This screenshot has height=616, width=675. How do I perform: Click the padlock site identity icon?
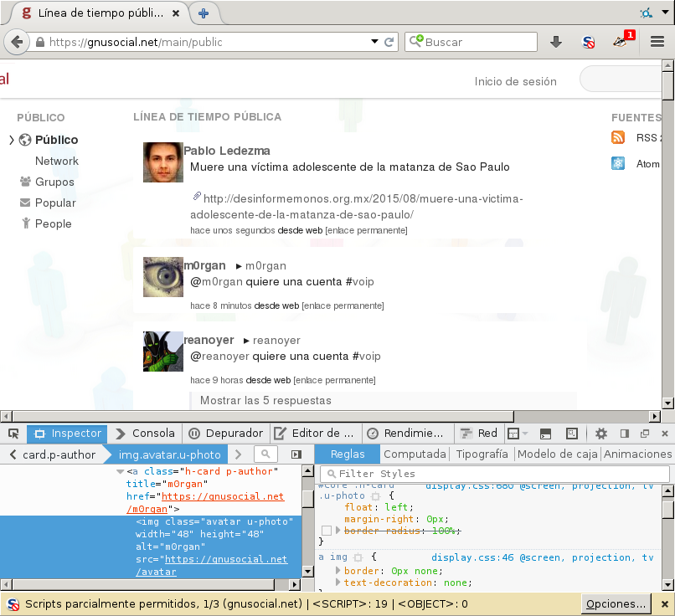[39, 42]
